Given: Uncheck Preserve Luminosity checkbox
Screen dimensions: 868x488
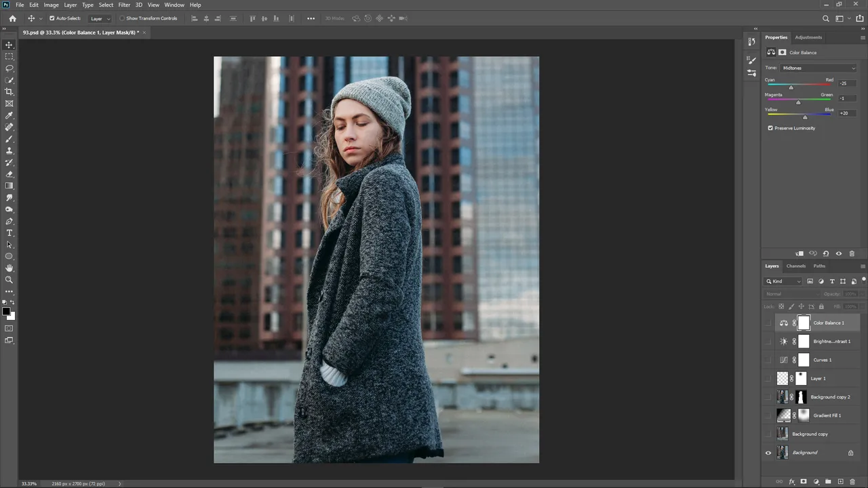Looking at the screenshot, I should coord(770,128).
